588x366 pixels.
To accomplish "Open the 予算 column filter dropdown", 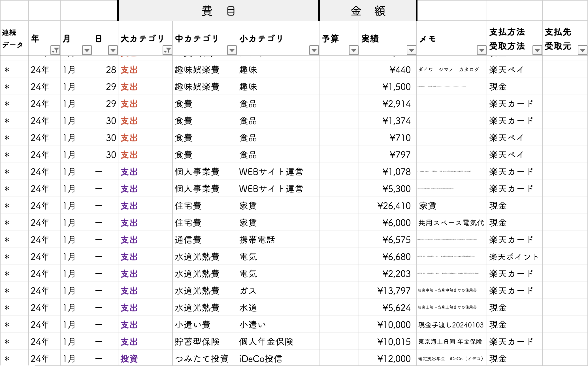I will click(353, 50).
